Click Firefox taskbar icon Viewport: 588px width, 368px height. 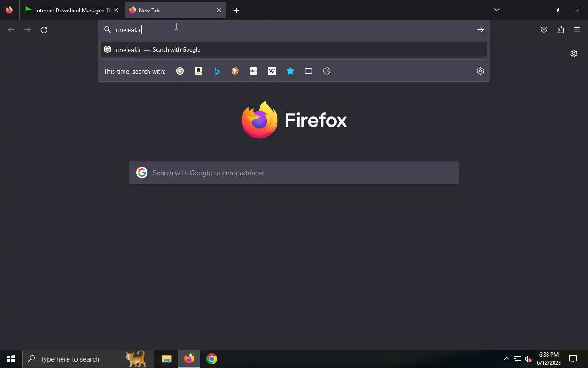click(189, 359)
